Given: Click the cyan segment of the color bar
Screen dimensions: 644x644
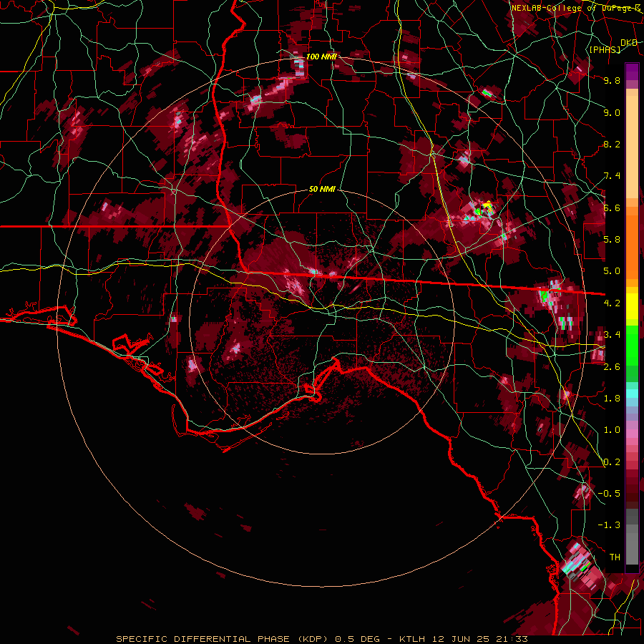Looking at the screenshot, I should click(632, 394).
